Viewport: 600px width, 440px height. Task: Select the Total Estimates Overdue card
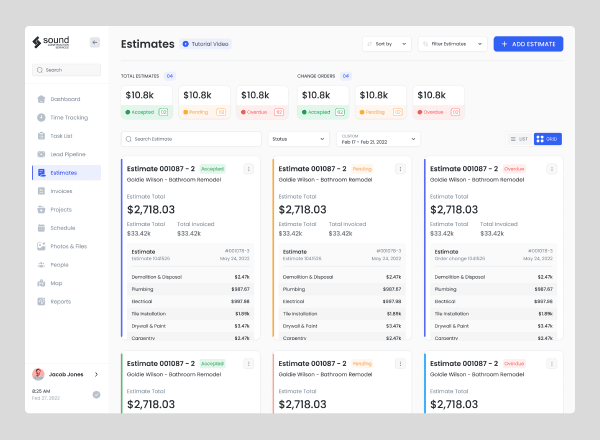click(x=262, y=103)
